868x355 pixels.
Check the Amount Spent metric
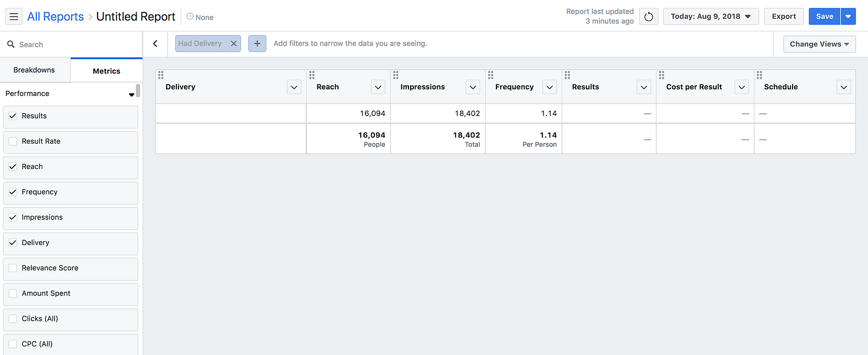point(13,293)
